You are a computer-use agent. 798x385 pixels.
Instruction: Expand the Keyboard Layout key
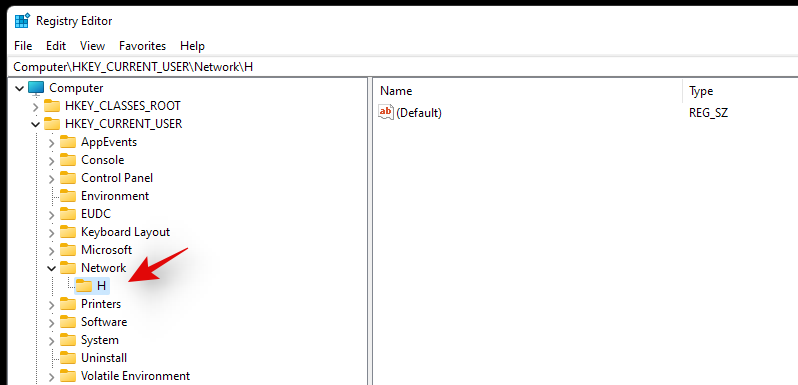[51, 233]
